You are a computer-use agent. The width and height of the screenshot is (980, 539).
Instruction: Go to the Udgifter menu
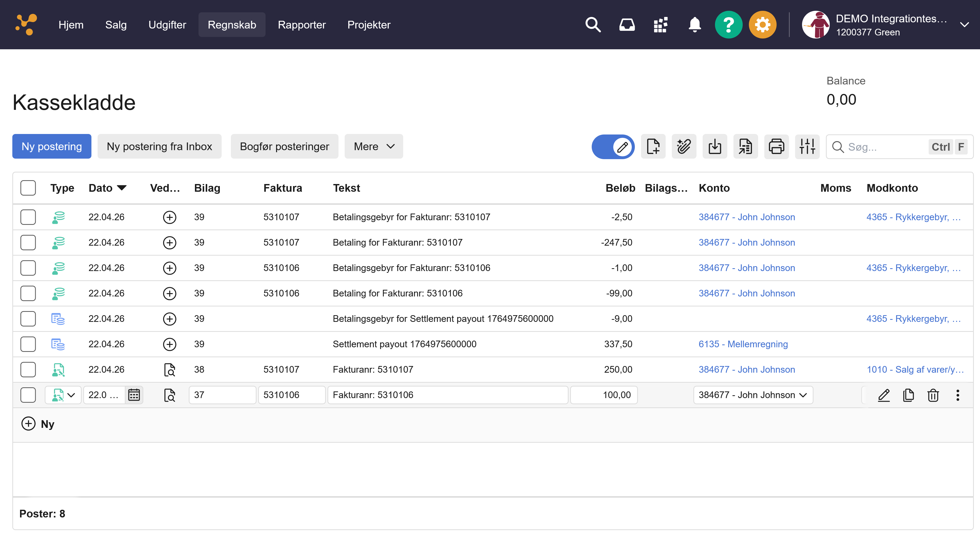tap(167, 25)
